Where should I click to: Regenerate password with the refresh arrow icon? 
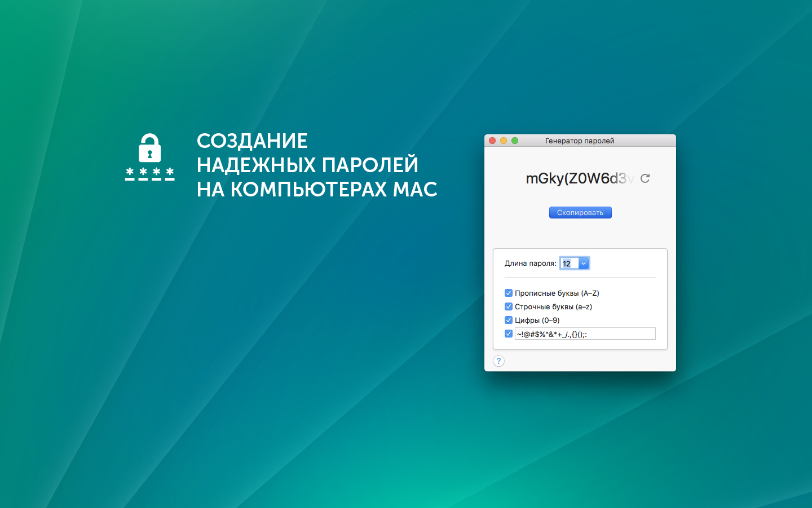645,178
